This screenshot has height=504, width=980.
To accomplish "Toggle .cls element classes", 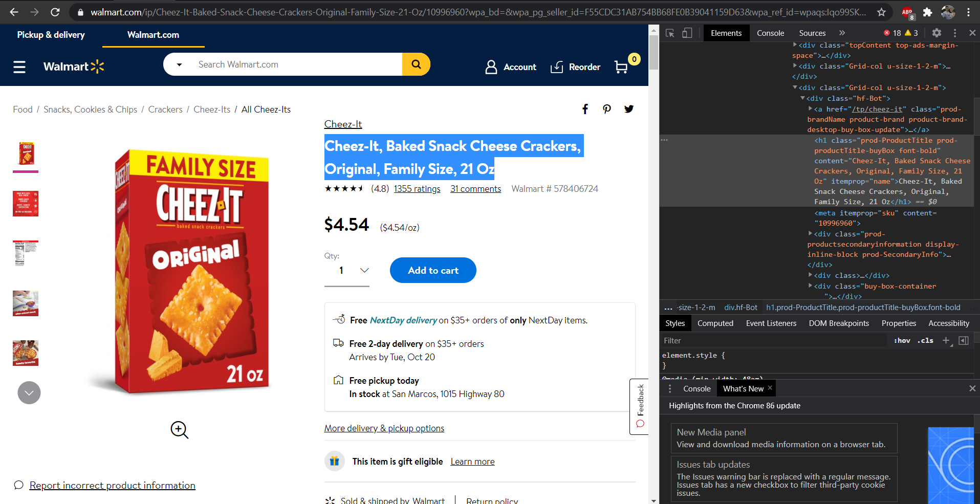I will pos(925,341).
